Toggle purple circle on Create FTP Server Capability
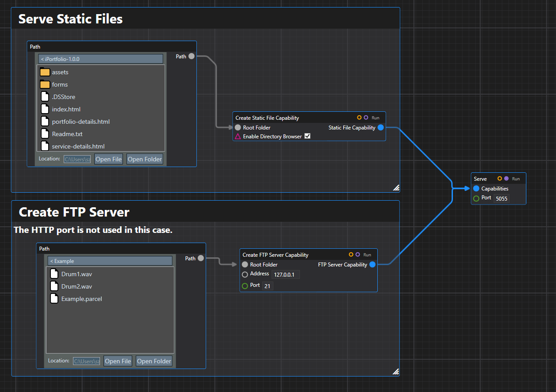Screen dimensions: 556x392 pos(357,255)
